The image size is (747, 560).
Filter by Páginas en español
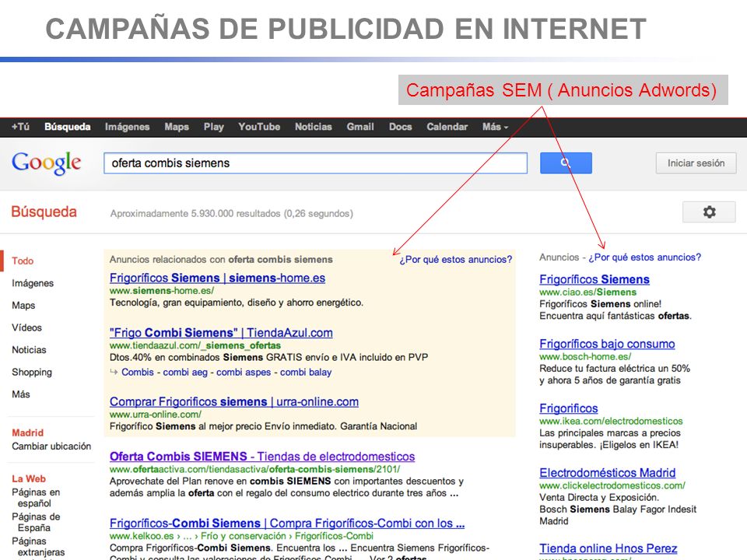pyautogui.click(x=36, y=498)
